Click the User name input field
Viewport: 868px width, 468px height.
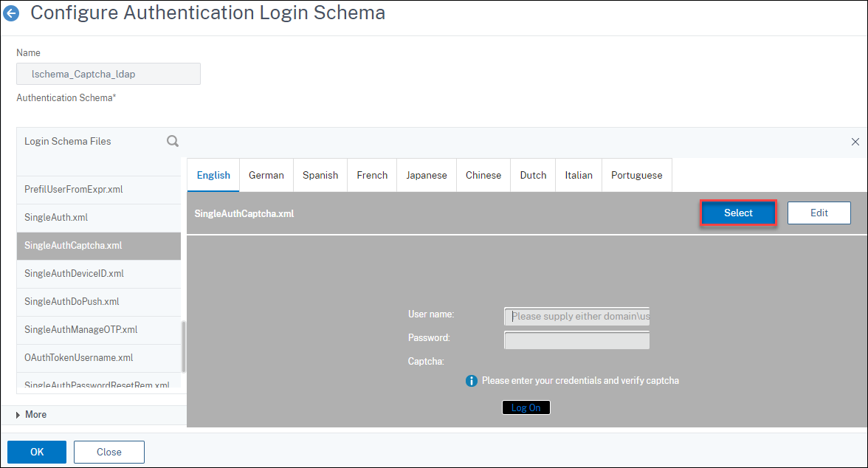(x=577, y=316)
